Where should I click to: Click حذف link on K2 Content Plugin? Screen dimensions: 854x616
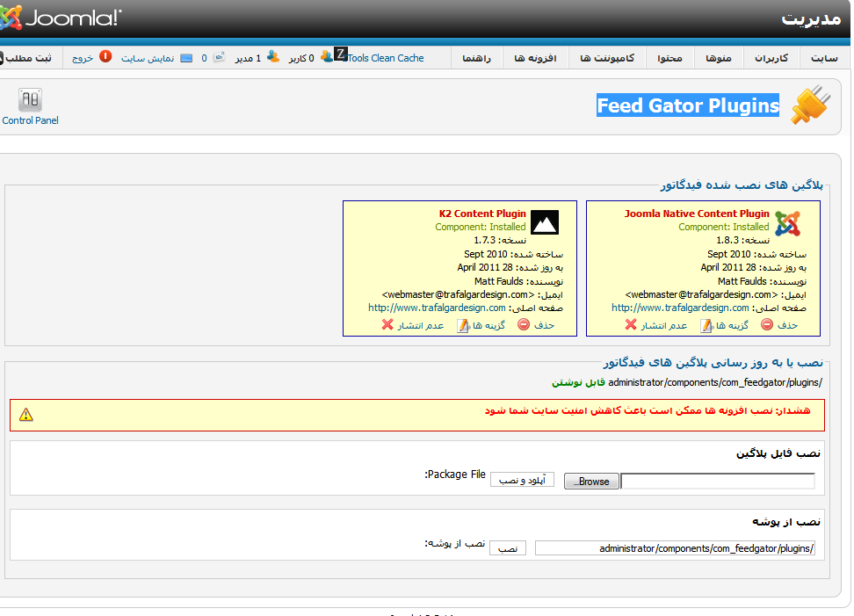point(544,325)
